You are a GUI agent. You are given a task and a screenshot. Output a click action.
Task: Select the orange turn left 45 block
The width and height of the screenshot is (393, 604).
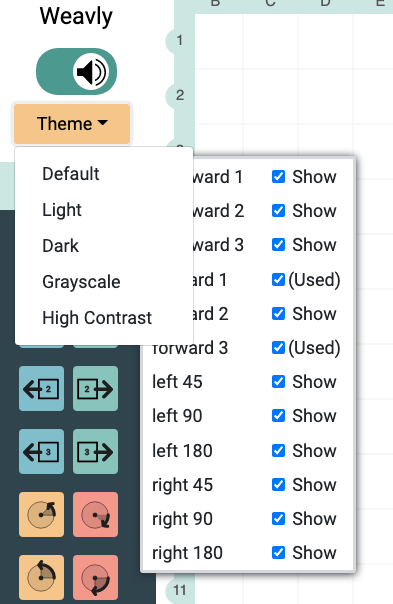click(41, 514)
